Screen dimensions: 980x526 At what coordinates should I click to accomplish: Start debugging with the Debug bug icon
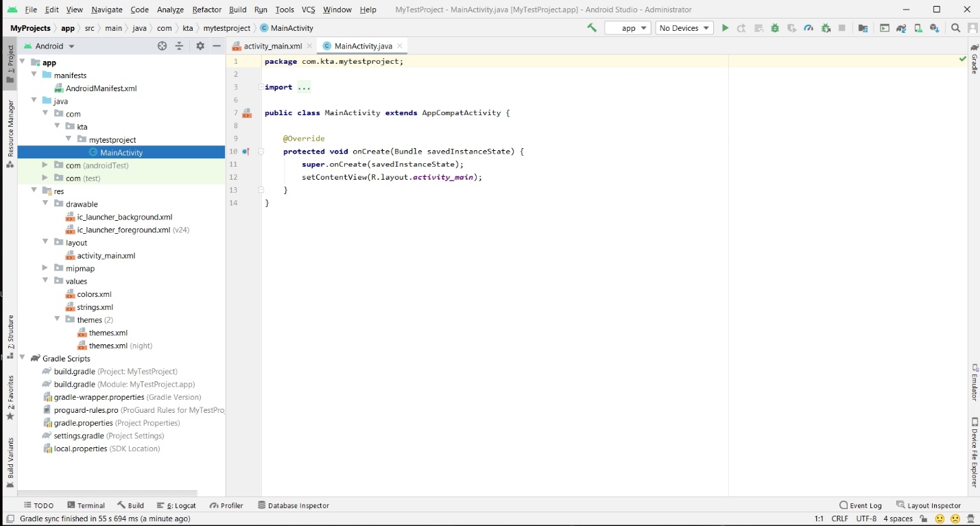point(775,28)
